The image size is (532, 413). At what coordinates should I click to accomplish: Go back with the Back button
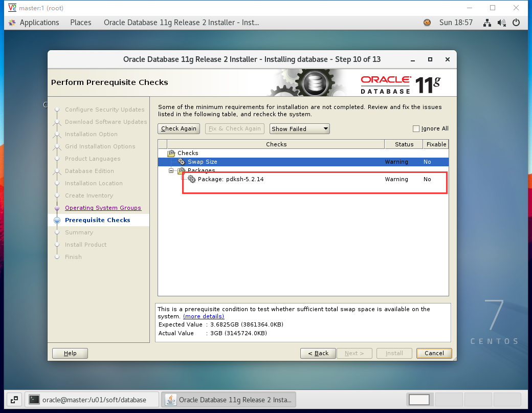(318, 353)
